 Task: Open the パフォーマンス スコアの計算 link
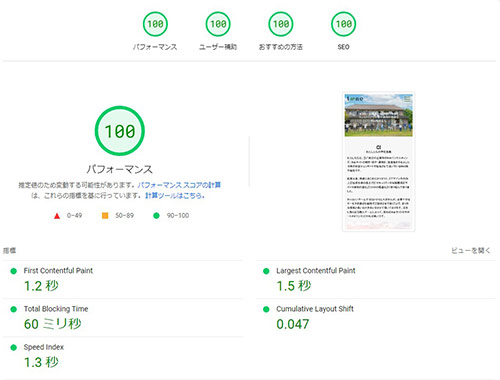pyautogui.click(x=179, y=185)
